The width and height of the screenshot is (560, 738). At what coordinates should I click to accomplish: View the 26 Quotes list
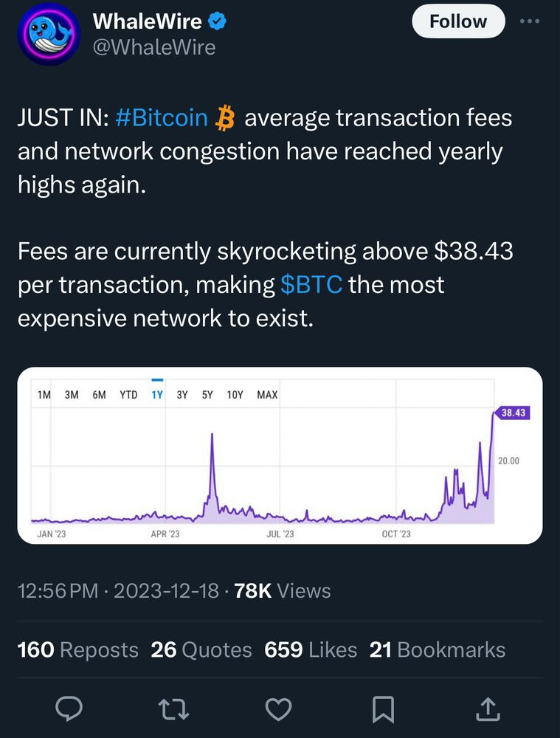(x=201, y=649)
